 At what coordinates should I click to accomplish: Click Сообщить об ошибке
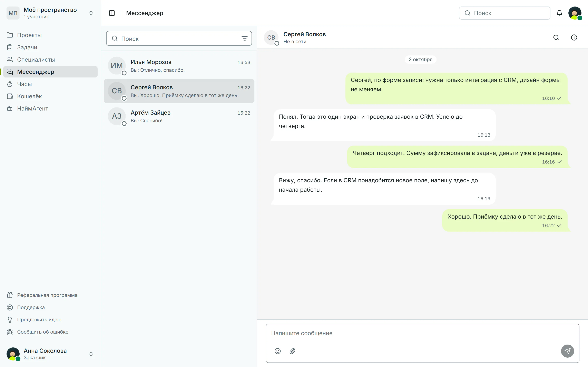pos(42,332)
